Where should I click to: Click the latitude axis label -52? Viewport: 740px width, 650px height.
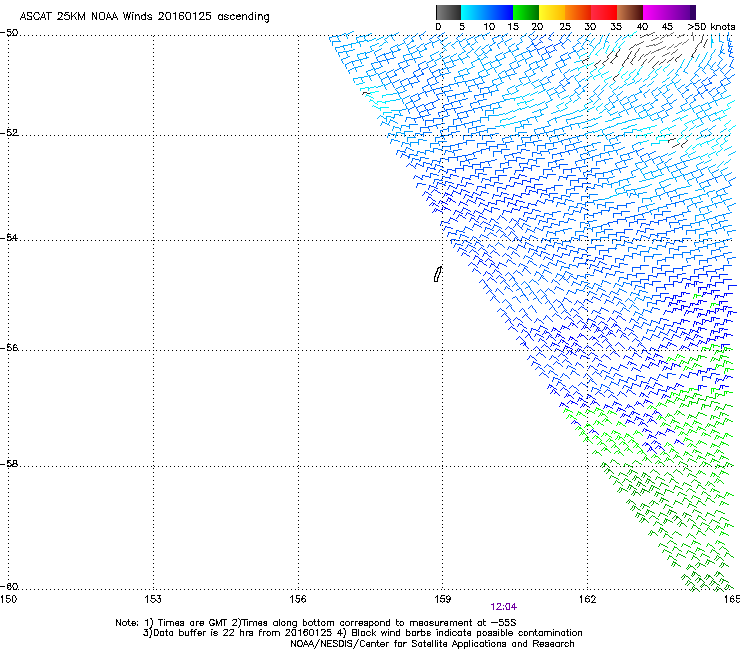tap(9, 133)
